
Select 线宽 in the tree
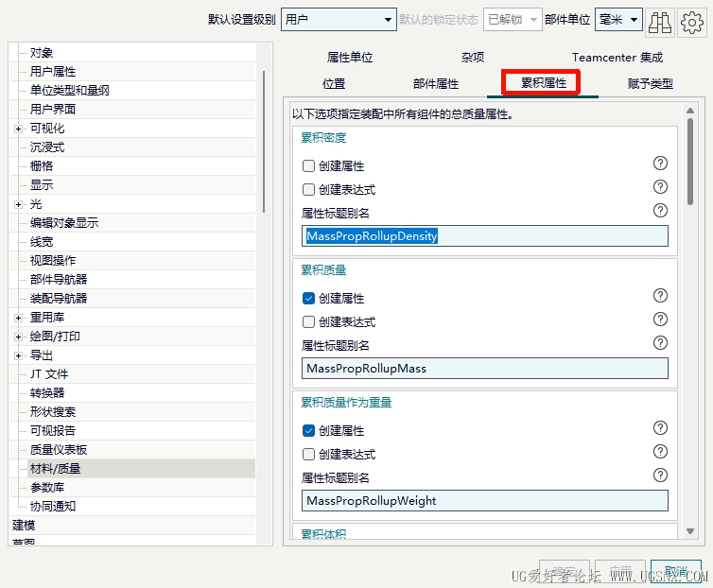tap(42, 242)
